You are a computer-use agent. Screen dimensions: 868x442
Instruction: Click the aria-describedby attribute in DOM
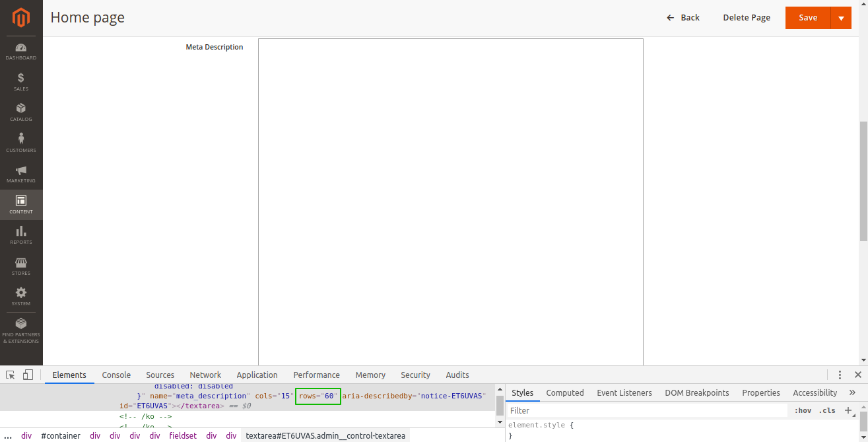pyautogui.click(x=414, y=396)
